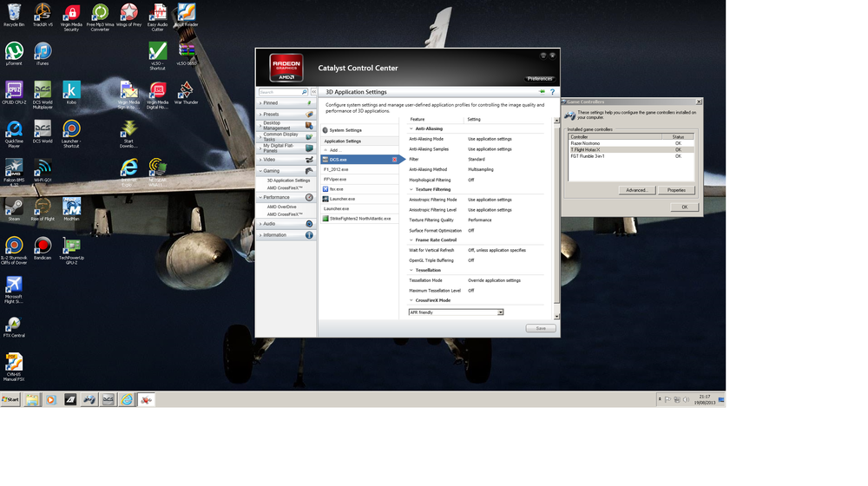Open DCS World Multiplayer desktop shortcut
The height and width of the screenshot is (486, 868).
coord(43,95)
